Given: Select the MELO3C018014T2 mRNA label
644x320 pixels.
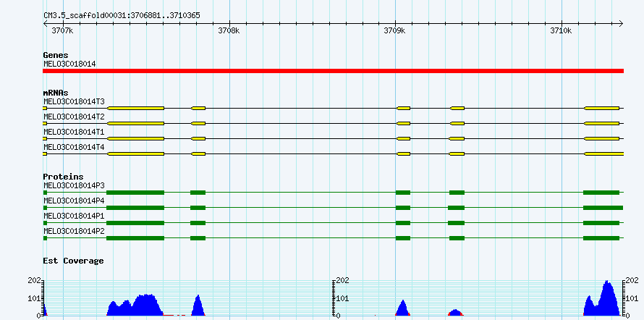Looking at the screenshot, I should click(x=74, y=117).
